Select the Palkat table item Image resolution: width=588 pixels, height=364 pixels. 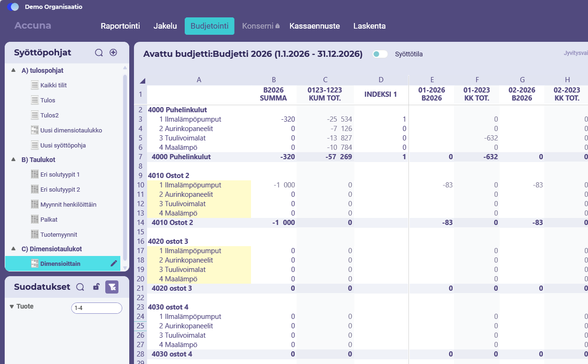pyautogui.click(x=49, y=219)
